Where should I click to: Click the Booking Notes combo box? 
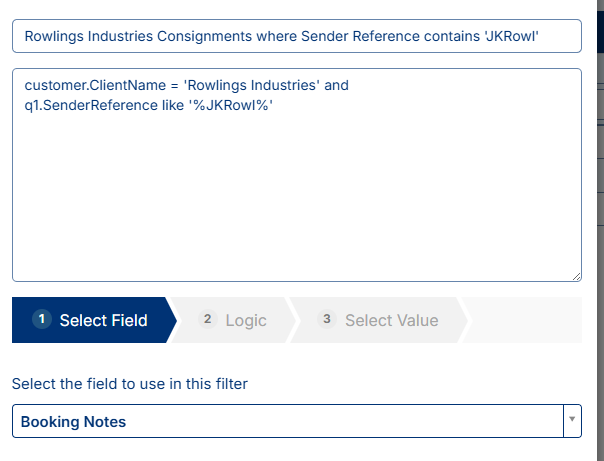pyautogui.click(x=288, y=421)
